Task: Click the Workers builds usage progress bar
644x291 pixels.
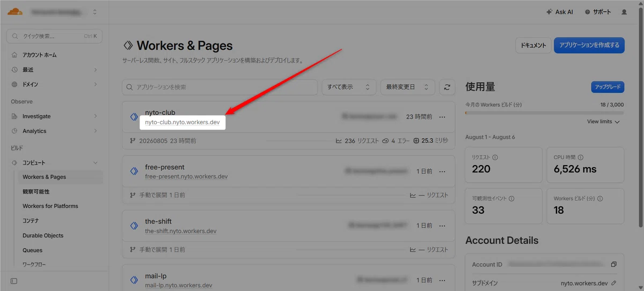Action: [545, 113]
